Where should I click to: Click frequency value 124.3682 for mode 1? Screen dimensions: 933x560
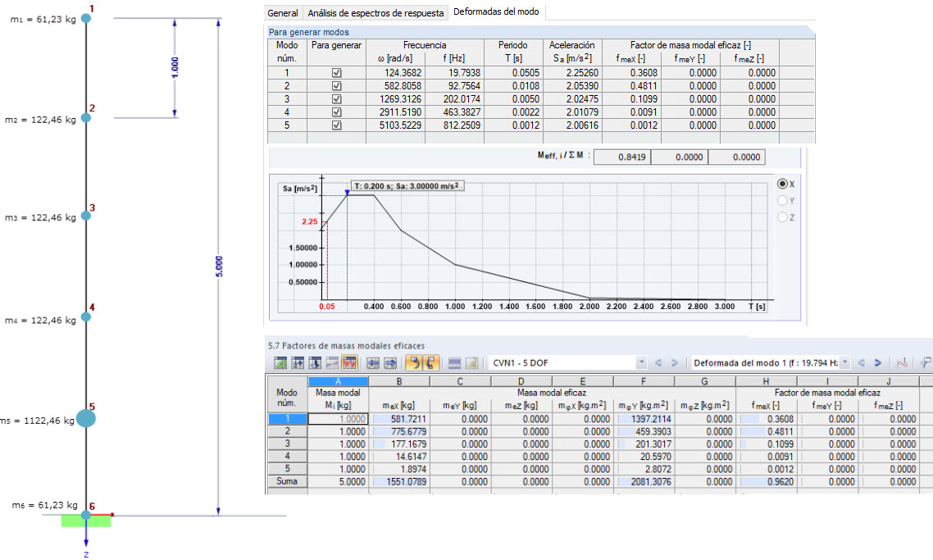tap(396, 73)
